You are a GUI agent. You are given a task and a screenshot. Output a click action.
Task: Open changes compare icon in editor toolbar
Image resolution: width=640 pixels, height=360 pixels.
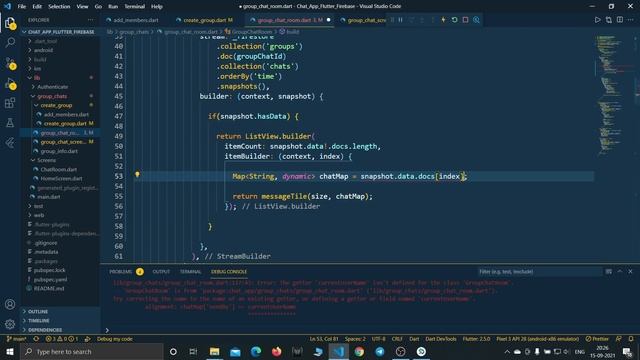(609, 20)
